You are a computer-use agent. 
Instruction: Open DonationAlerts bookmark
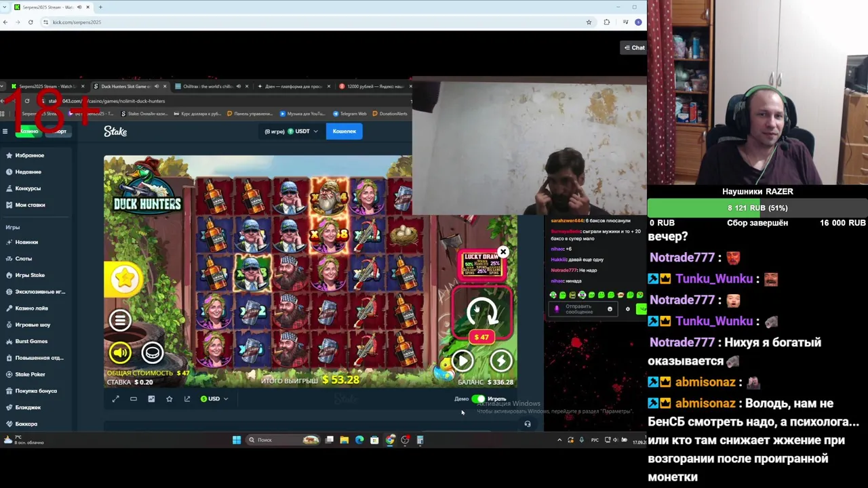[390, 114]
